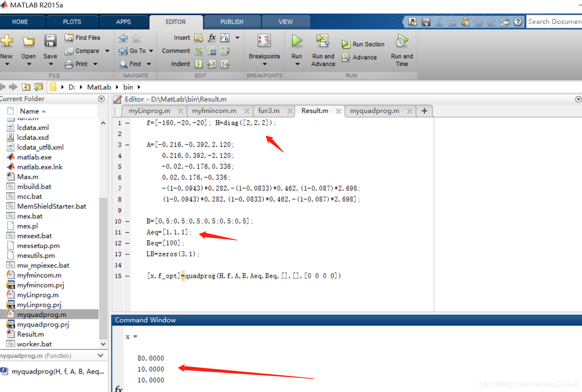Expand the Compare dropdown arrow

coord(107,51)
